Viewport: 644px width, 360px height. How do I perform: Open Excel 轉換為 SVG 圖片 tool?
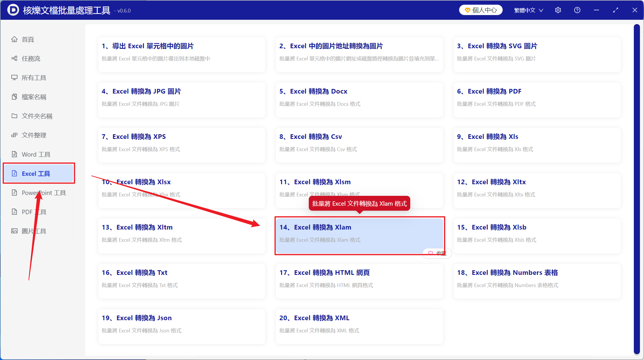click(x=537, y=54)
